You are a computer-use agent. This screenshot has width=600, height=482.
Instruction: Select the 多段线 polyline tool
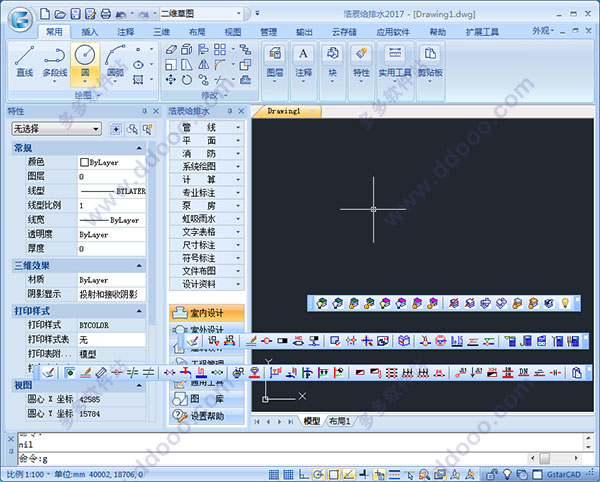[55, 62]
